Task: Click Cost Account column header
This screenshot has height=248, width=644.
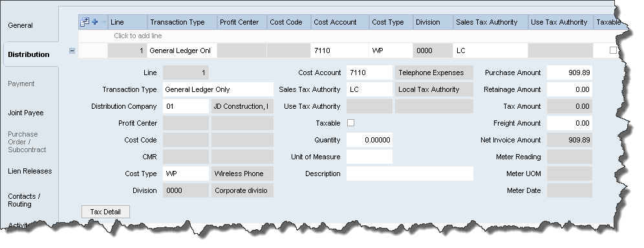Action: (340, 22)
